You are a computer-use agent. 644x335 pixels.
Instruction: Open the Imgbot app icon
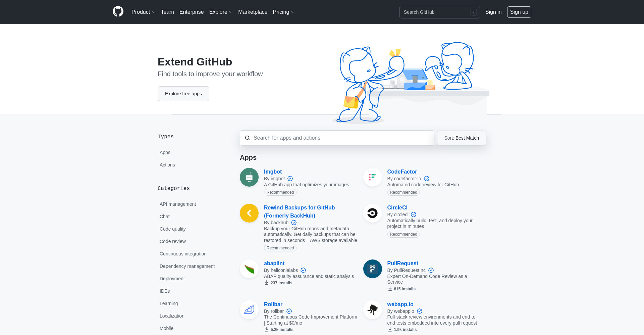[249, 177]
